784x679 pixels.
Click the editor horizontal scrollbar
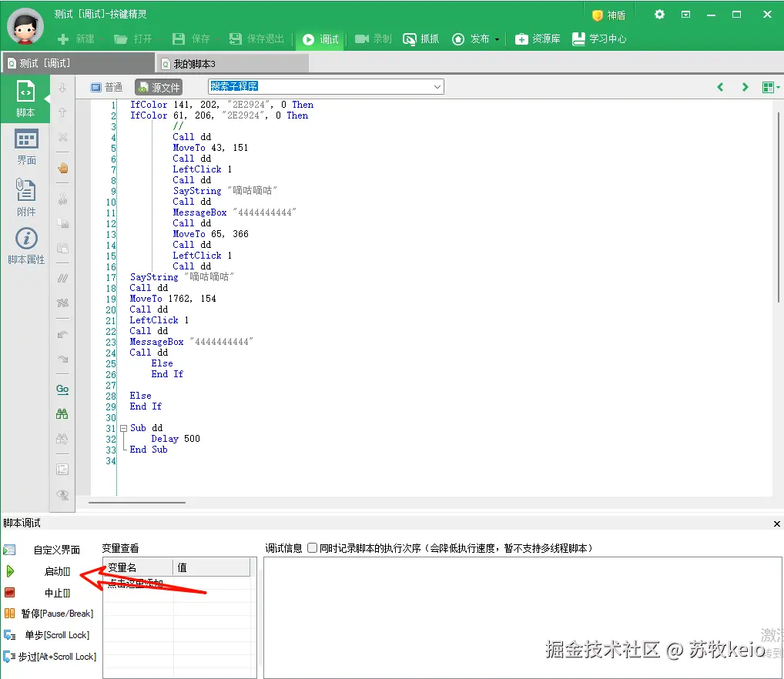point(137,503)
